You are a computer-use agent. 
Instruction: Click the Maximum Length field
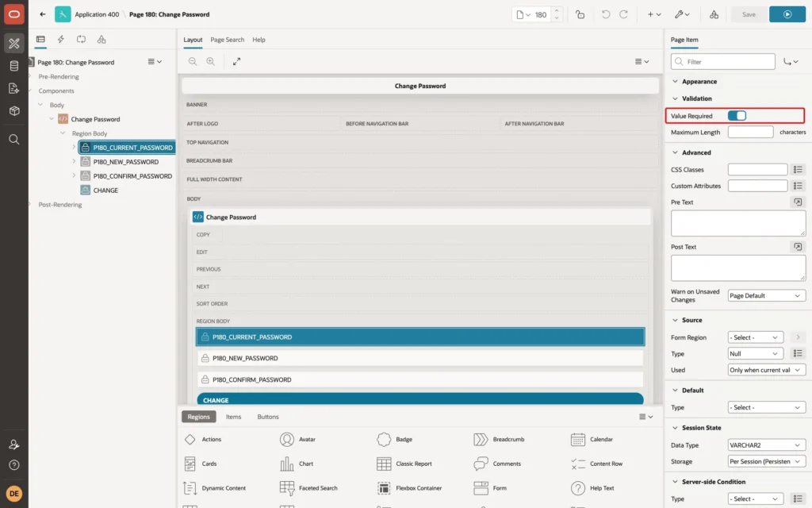pyautogui.click(x=750, y=133)
